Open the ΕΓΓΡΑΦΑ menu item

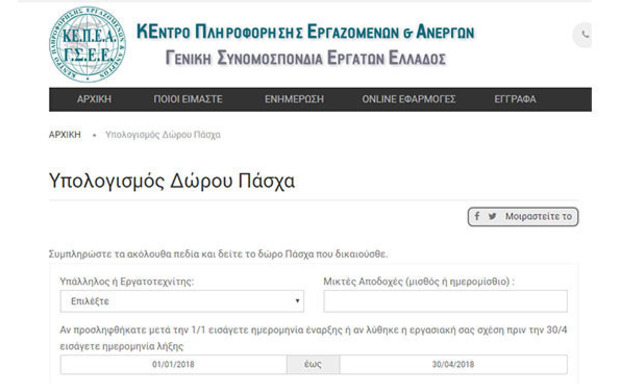click(x=515, y=99)
